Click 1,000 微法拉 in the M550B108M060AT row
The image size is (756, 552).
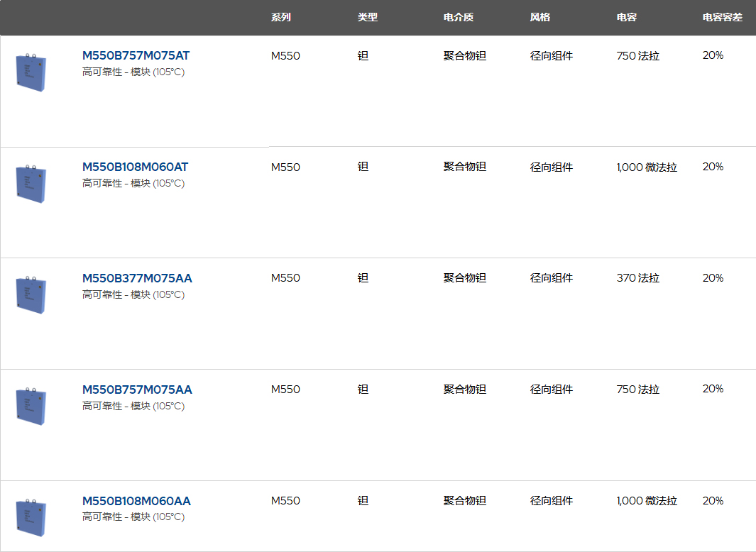click(647, 167)
